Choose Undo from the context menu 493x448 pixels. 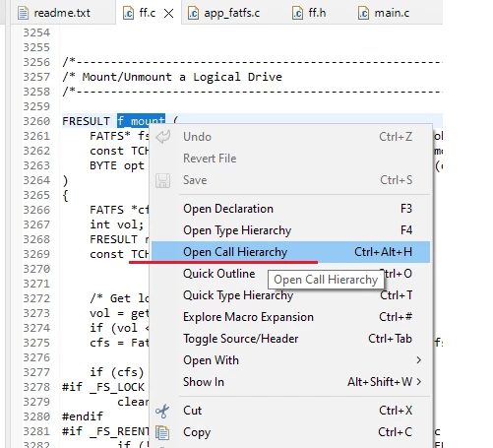tap(290, 137)
